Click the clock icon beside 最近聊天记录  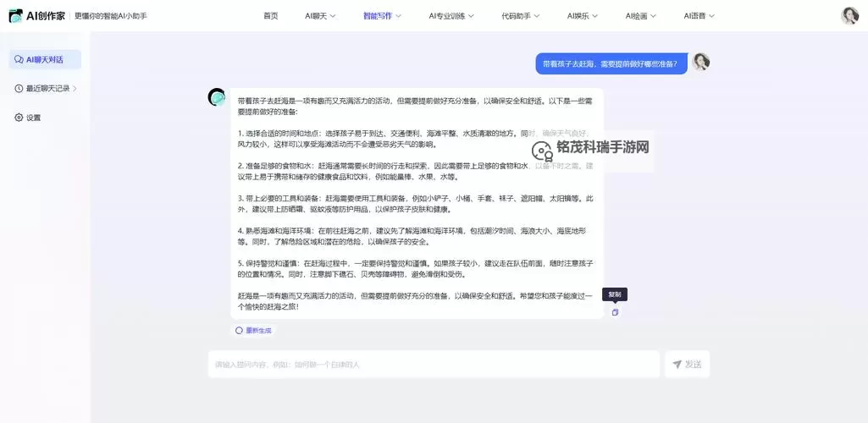(19, 88)
